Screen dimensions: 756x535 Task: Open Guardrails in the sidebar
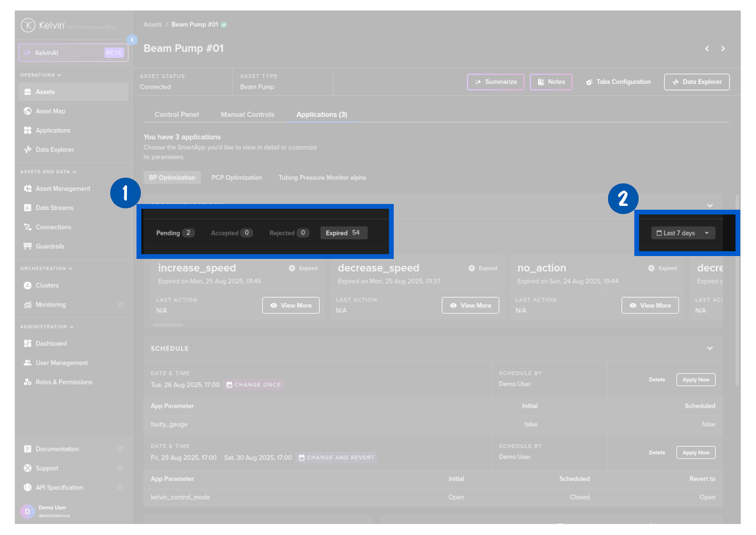(x=50, y=246)
